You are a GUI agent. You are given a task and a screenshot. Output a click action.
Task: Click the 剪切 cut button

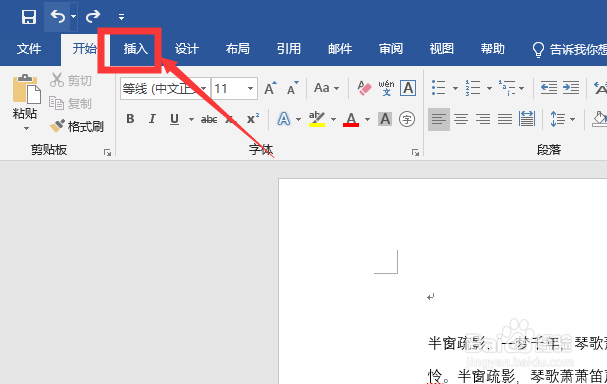coord(71,80)
